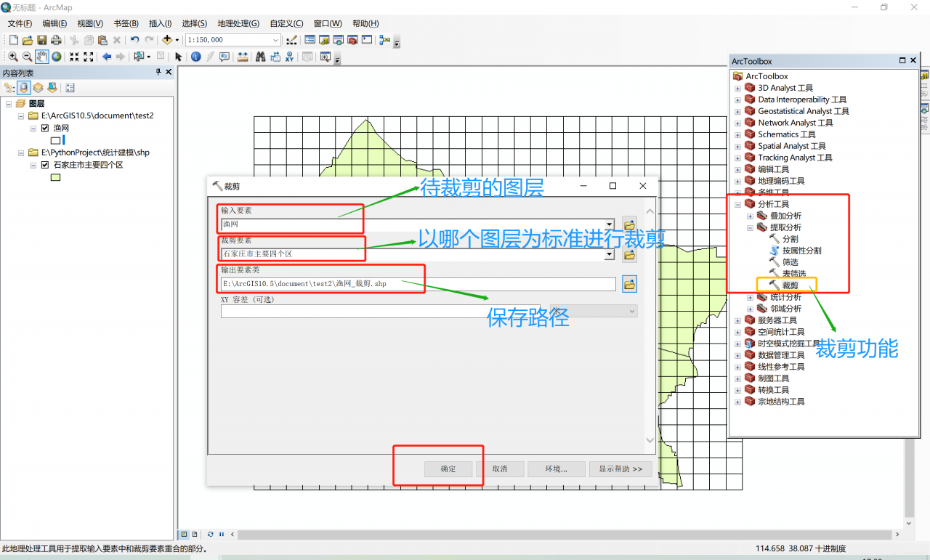Expand the 统计分析 toolset

pos(750,297)
